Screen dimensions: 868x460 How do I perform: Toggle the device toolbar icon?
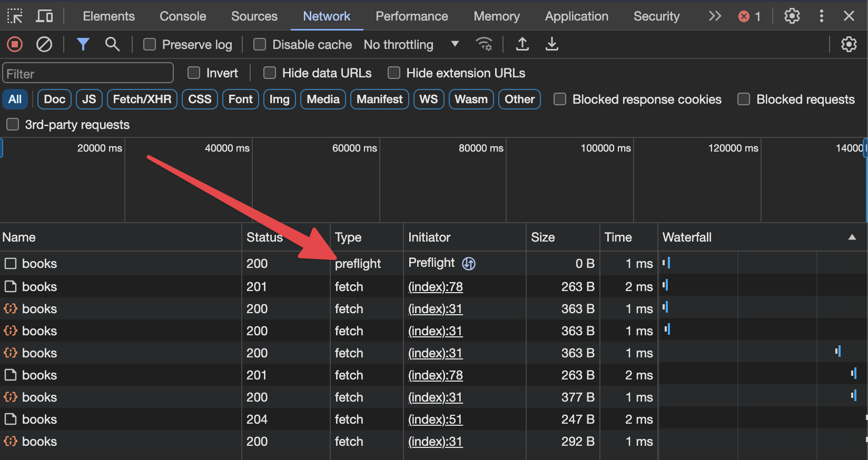coord(44,16)
